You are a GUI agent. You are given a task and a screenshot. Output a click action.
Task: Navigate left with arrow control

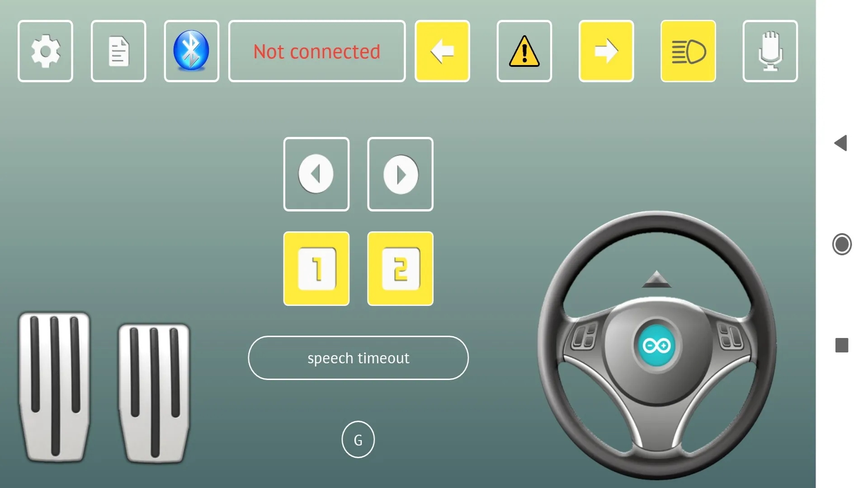(316, 174)
